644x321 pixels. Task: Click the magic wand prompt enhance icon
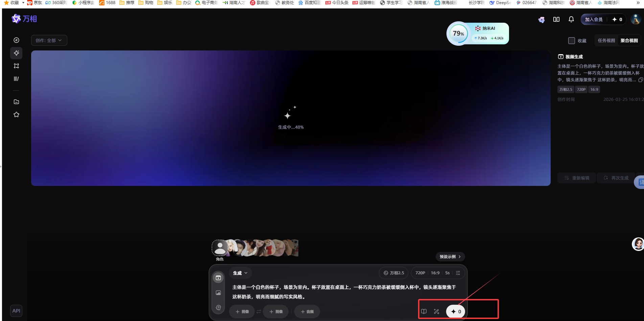tap(437, 312)
